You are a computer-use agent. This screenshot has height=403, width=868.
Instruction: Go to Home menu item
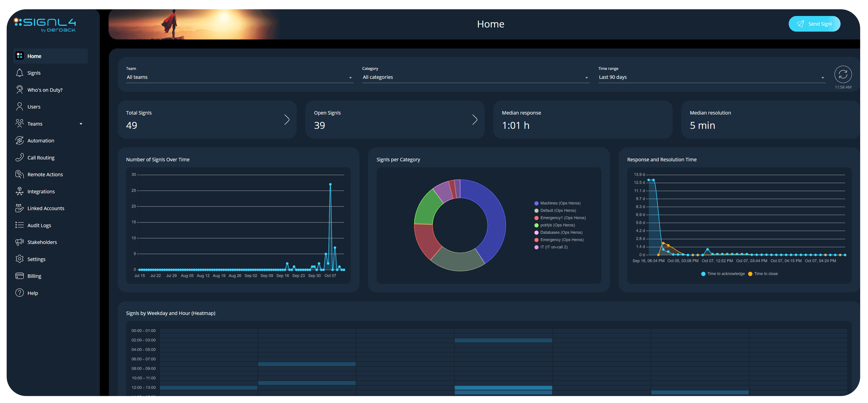click(x=51, y=56)
